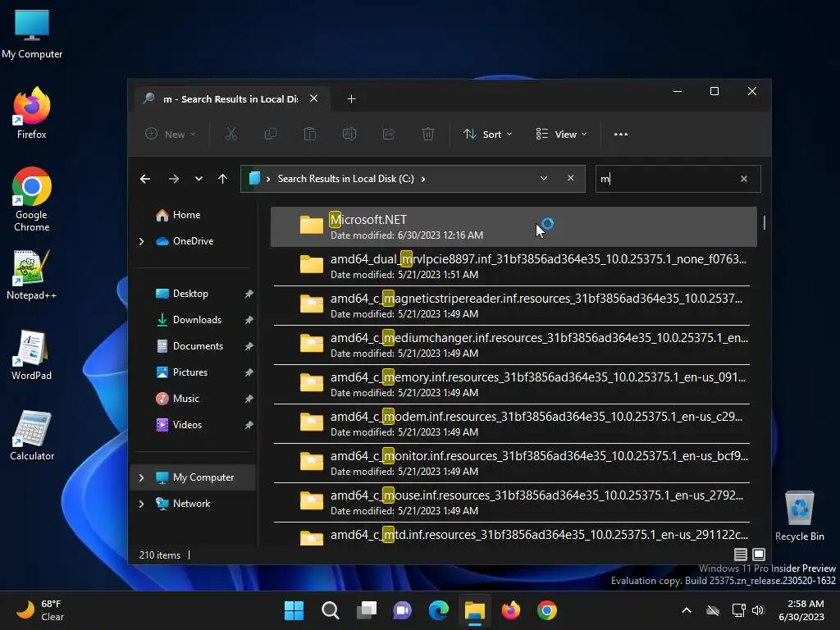Select the amd64_c_memory folder result
The height and width of the screenshot is (630, 840).
point(514,384)
